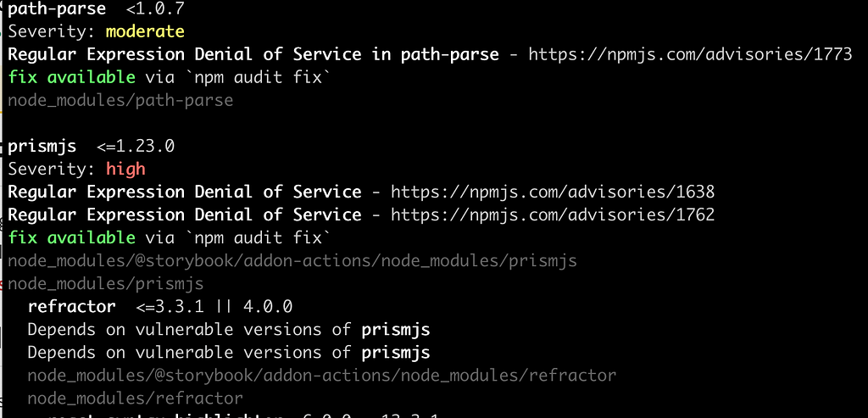This screenshot has height=418, width=868.
Task: Click the refractor dependency name
Action: pyautogui.click(x=72, y=306)
